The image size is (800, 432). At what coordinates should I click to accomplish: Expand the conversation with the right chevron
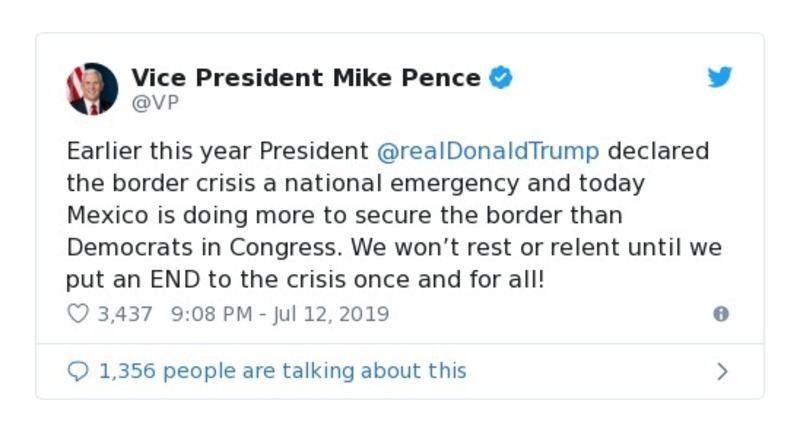coord(722,372)
